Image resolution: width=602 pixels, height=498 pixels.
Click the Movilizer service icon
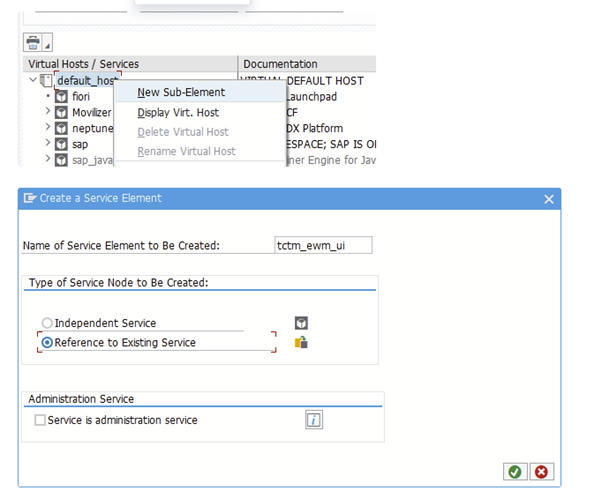point(61,113)
